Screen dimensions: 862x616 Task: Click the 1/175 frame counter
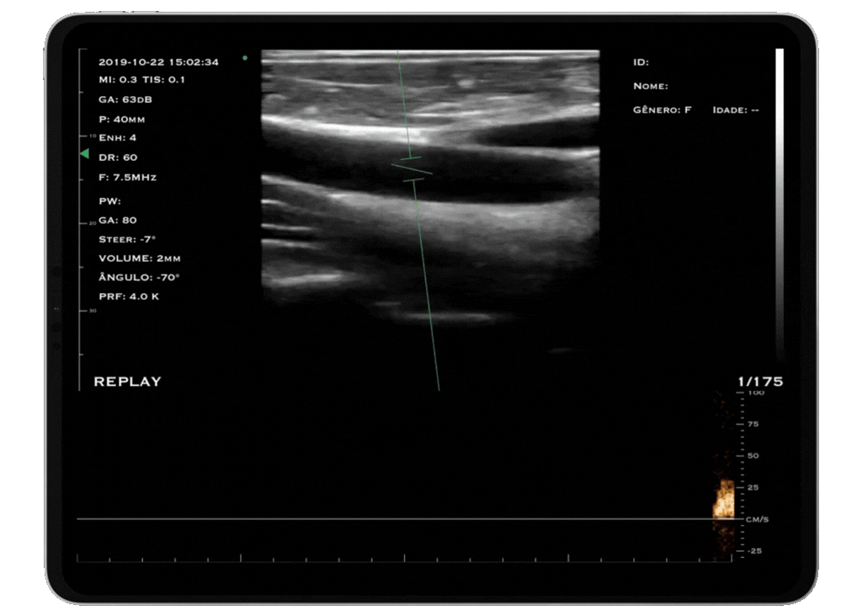tap(760, 382)
